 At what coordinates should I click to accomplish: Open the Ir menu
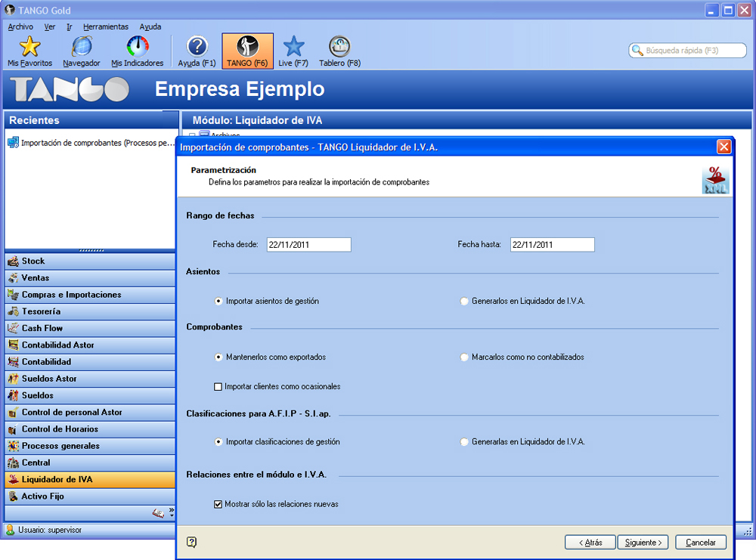pyautogui.click(x=69, y=27)
